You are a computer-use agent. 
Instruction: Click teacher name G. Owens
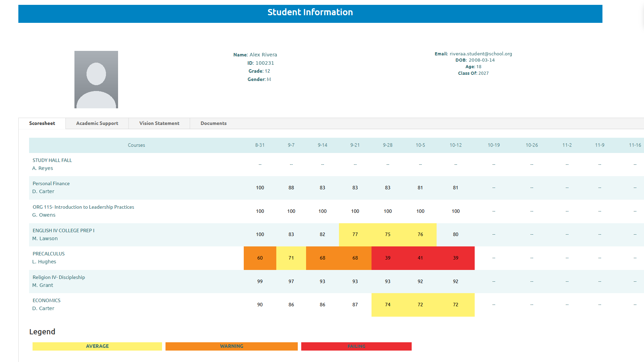tap(44, 215)
